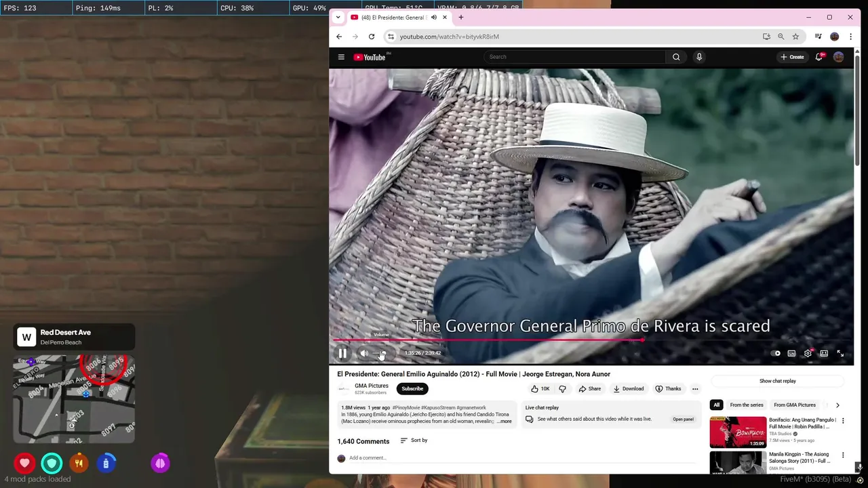Open the browser zoom magnifier icon

[x=781, y=37]
